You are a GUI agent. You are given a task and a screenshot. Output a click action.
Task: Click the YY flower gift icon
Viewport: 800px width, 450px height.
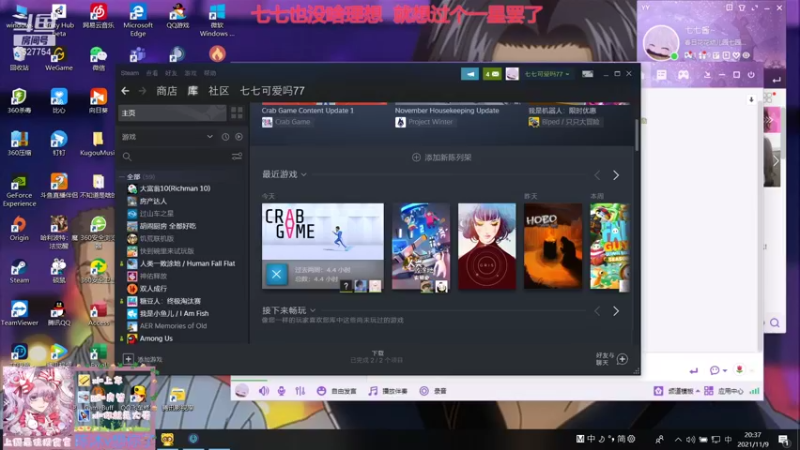tap(739, 369)
